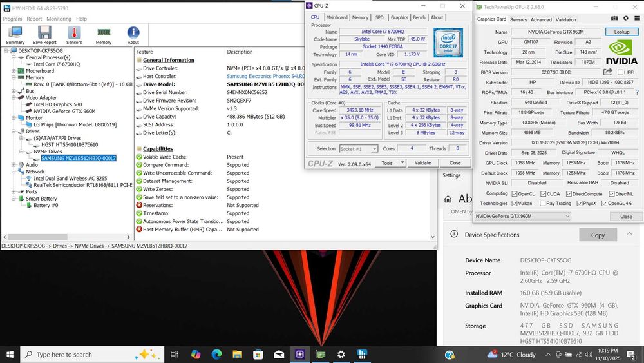Switch to Advanced tab in GPU-Z
The height and width of the screenshot is (363, 644).
[x=541, y=19]
